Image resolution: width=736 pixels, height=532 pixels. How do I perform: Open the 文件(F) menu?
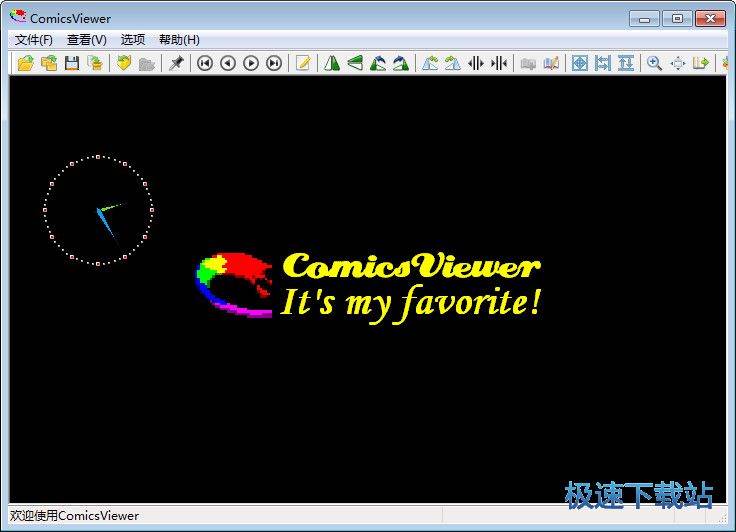coord(34,40)
